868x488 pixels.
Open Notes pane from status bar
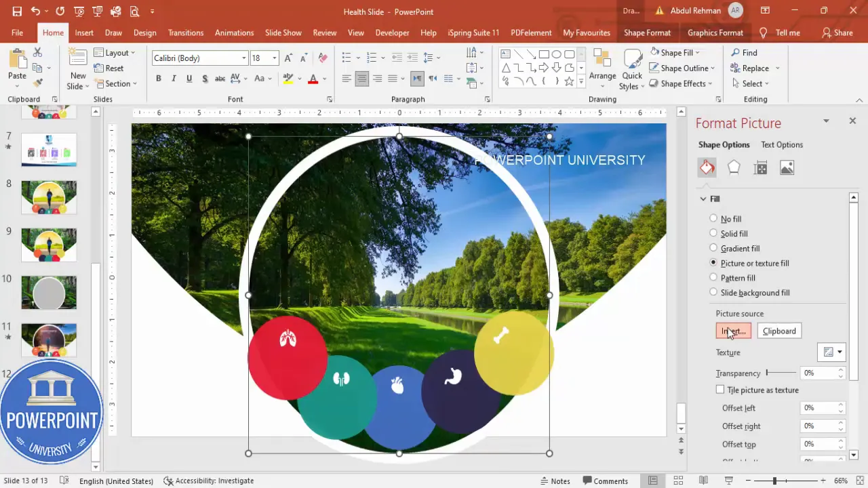[x=555, y=481]
